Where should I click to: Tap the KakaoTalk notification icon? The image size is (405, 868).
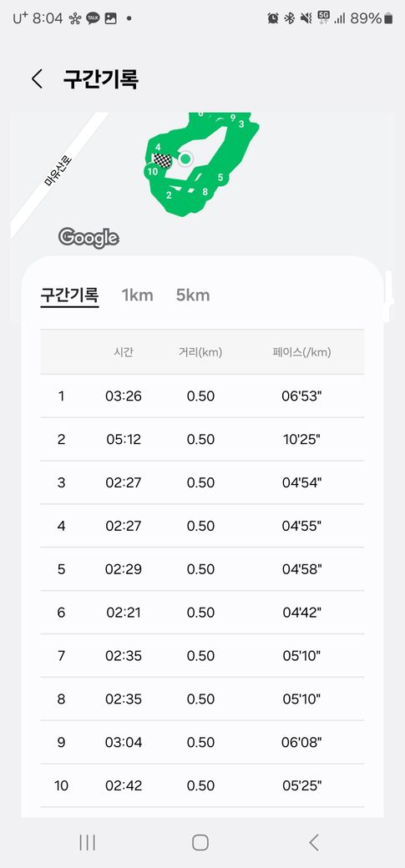[93, 18]
